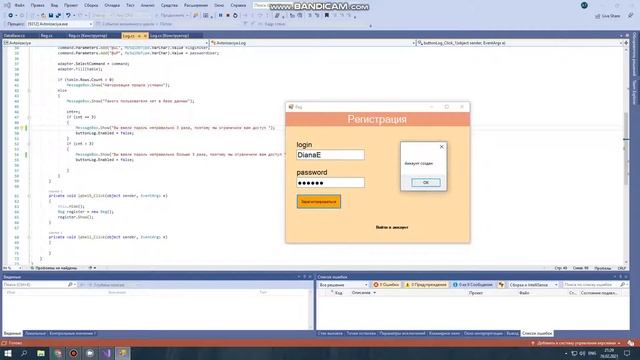Image resolution: width=640 pixels, height=360 pixels.
Task: Open the Проект menu
Action: tap(71, 5)
